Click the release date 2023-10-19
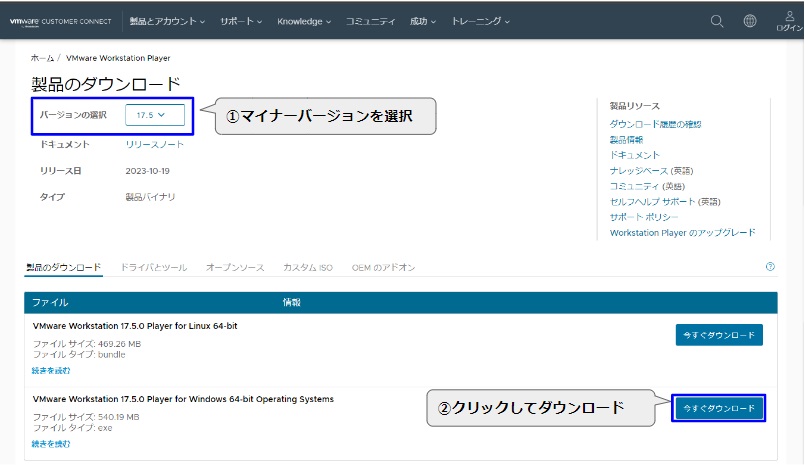 (x=147, y=171)
